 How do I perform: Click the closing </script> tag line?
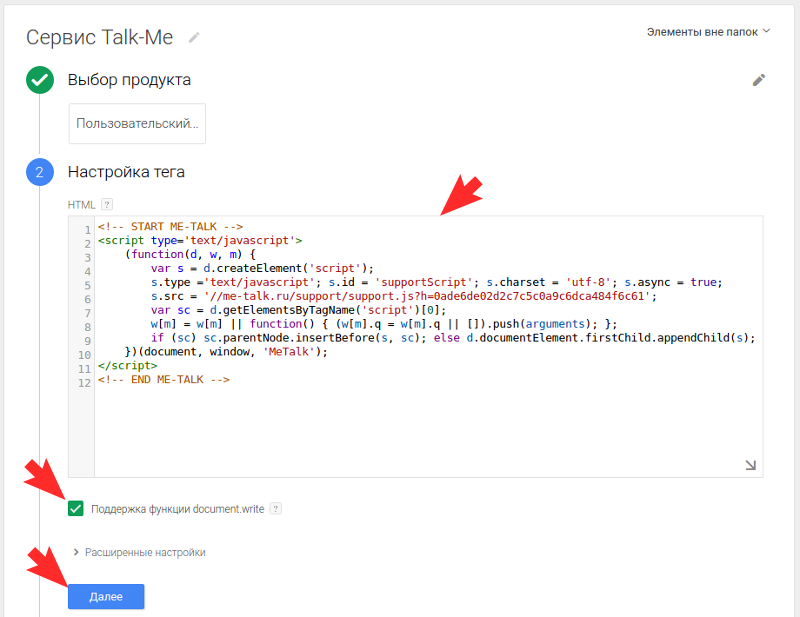click(128, 365)
